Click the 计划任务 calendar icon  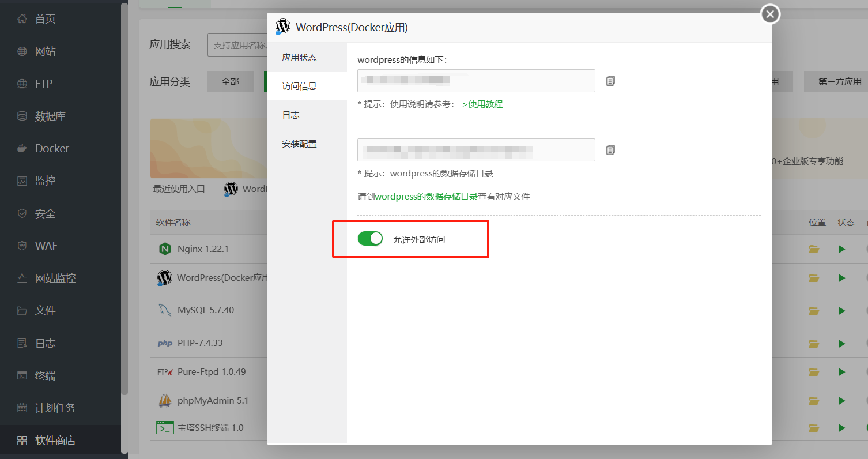[x=22, y=408]
